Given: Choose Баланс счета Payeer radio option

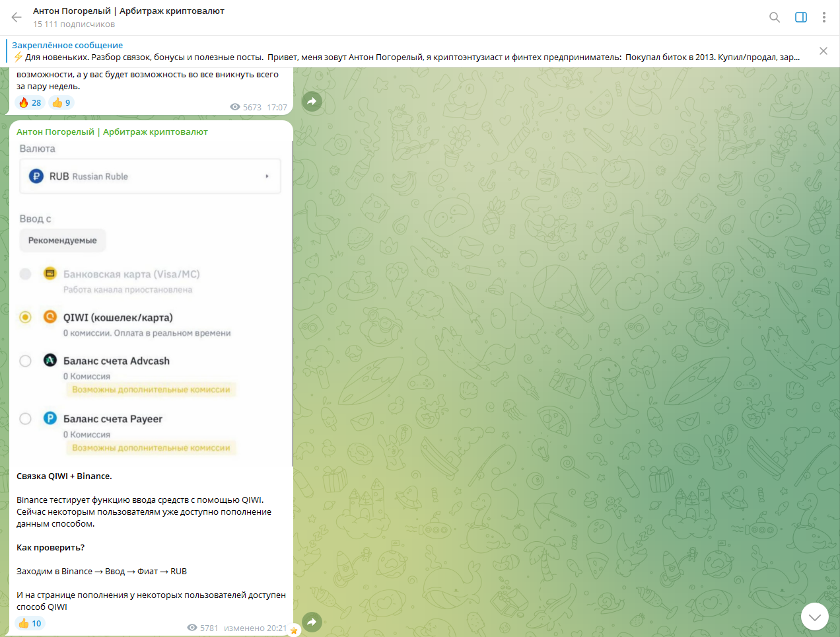Looking at the screenshot, I should 25,419.
